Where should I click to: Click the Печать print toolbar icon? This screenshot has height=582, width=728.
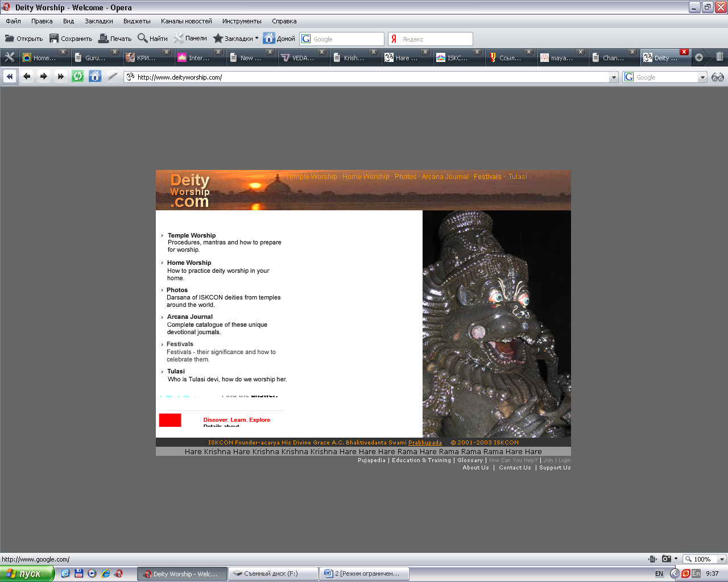115,39
